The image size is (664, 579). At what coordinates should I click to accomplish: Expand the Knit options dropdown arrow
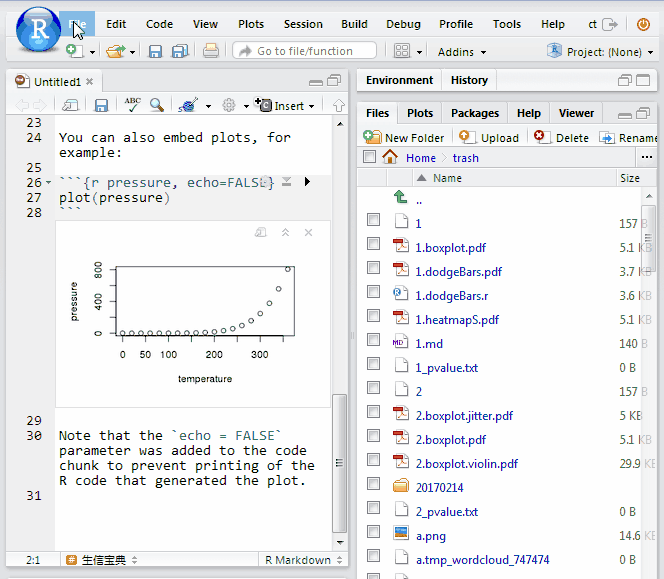208,106
